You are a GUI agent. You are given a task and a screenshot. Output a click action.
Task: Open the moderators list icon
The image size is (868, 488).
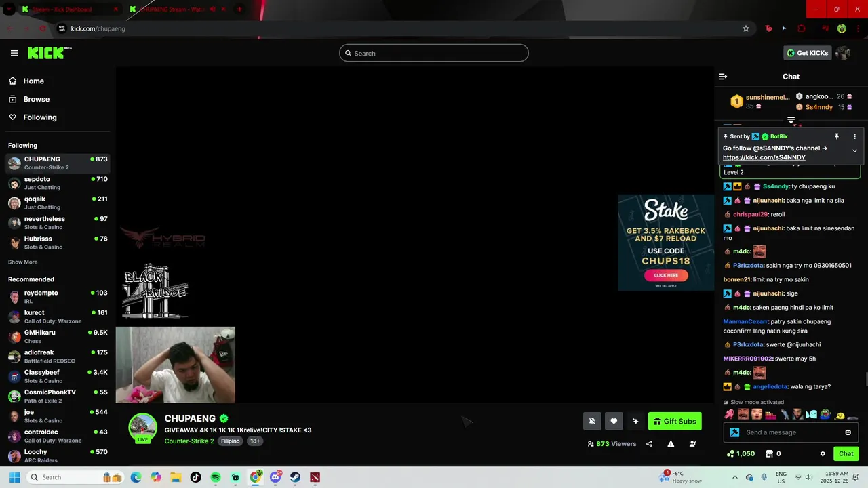point(692,444)
